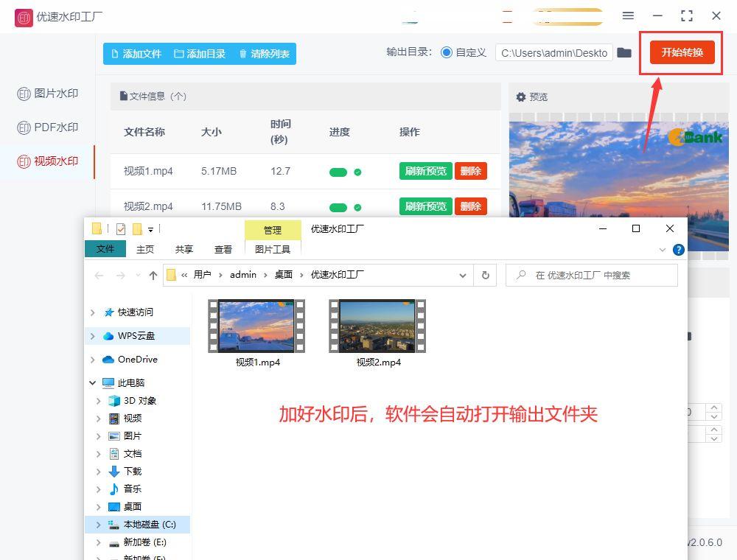This screenshot has height=560, width=737.
Task: Open the 图片工具 ribbon tab
Action: pyautogui.click(x=273, y=250)
